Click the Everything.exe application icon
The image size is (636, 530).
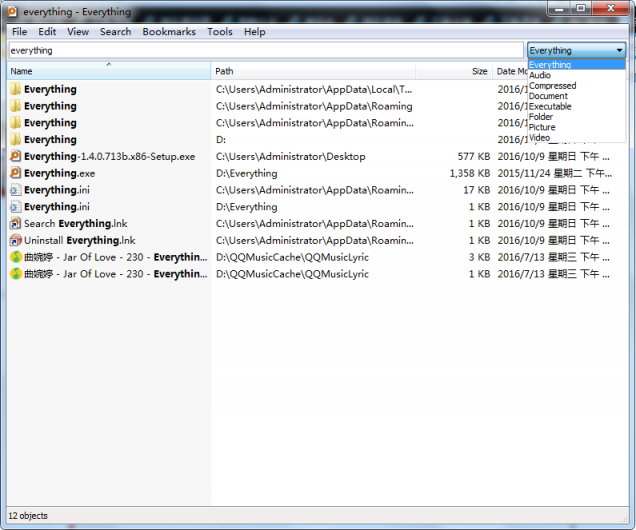tap(15, 173)
